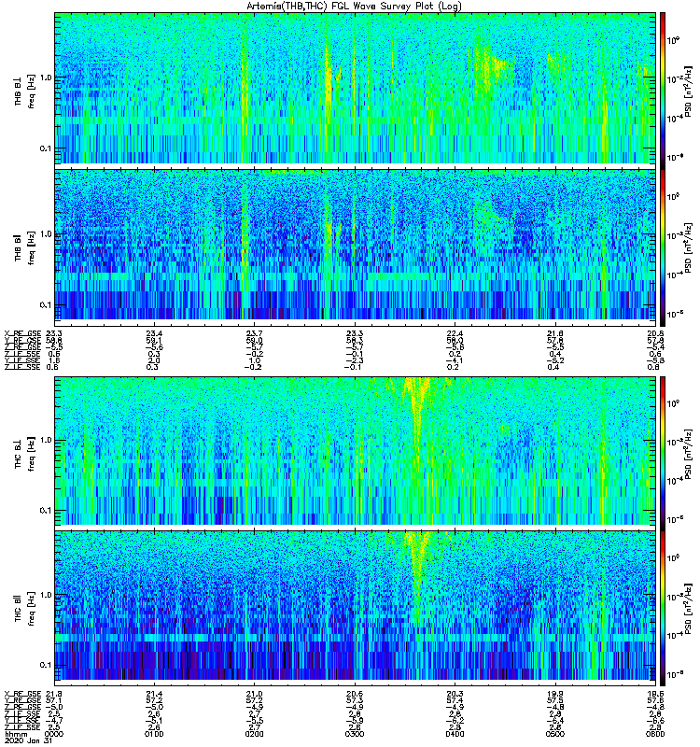
Task: Click the 0500 time label on the time axis
Action: 554,734
